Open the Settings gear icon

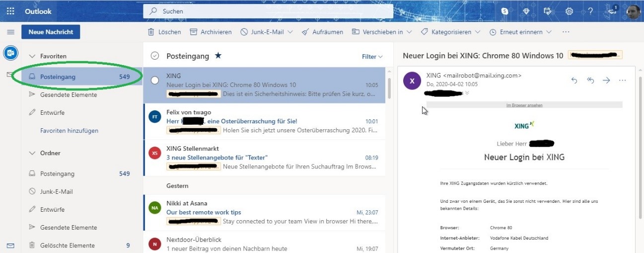pyautogui.click(x=569, y=11)
